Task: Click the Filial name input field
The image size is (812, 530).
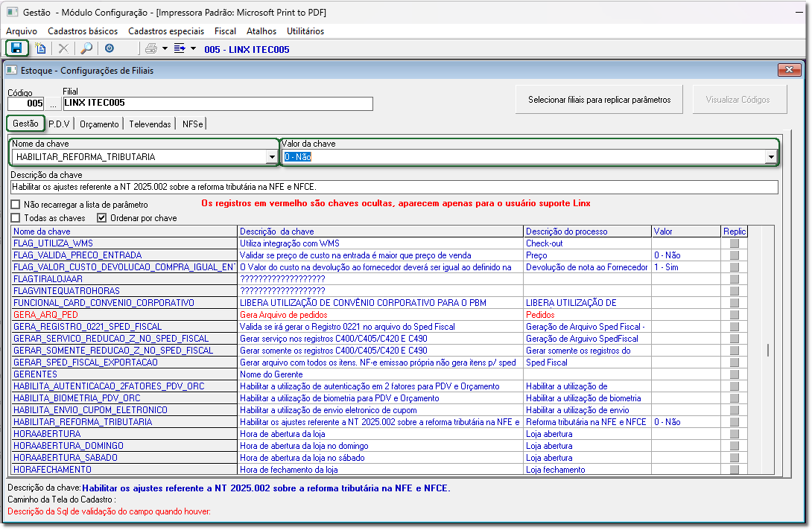Action: pos(217,103)
